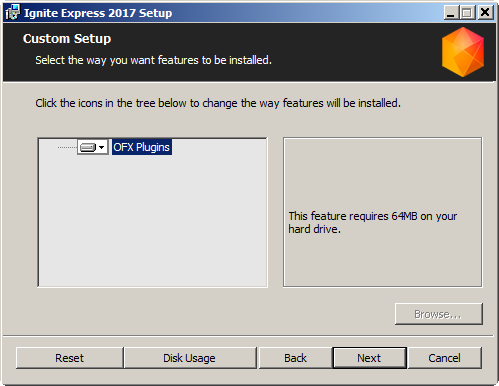This screenshot has width=499, height=386.
Task: Click the 'Ignite Express 2017 Setup' title text
Action: [x=98, y=13]
